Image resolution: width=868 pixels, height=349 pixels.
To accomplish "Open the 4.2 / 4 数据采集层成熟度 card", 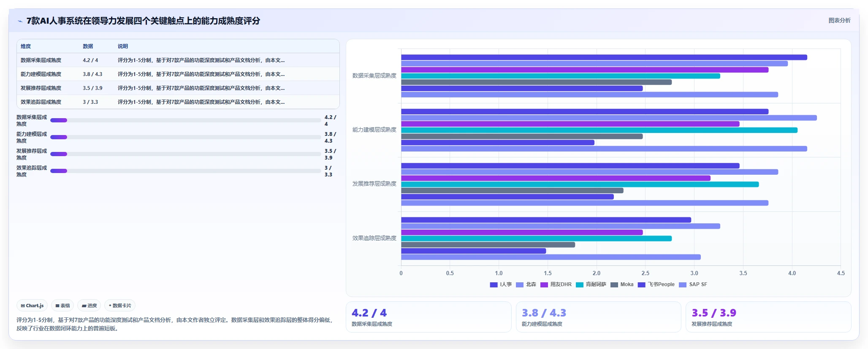I will (x=429, y=317).
